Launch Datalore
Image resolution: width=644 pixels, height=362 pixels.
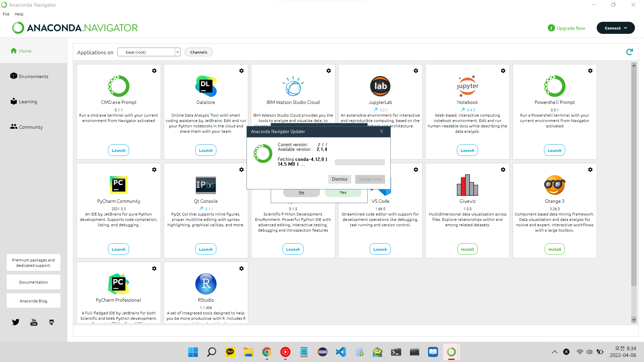[206, 150]
